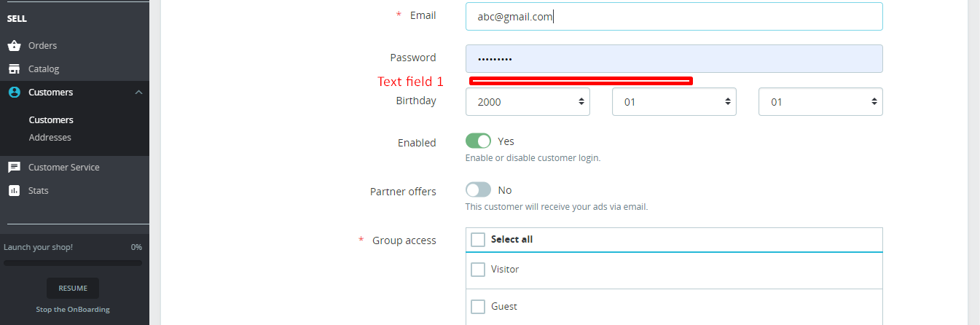This screenshot has height=325, width=980.
Task: Click the Catalog store icon
Action: (x=14, y=69)
